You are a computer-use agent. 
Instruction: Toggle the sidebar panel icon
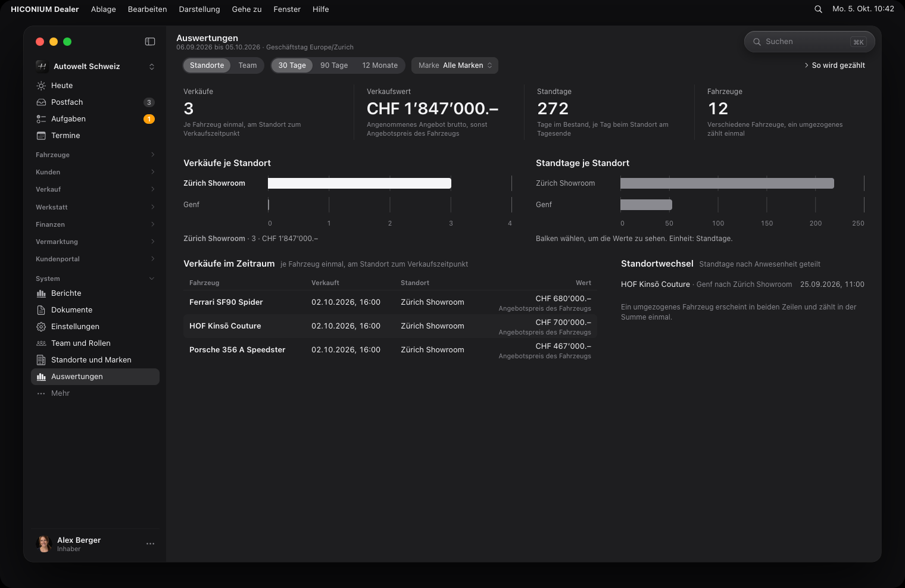coord(150,42)
